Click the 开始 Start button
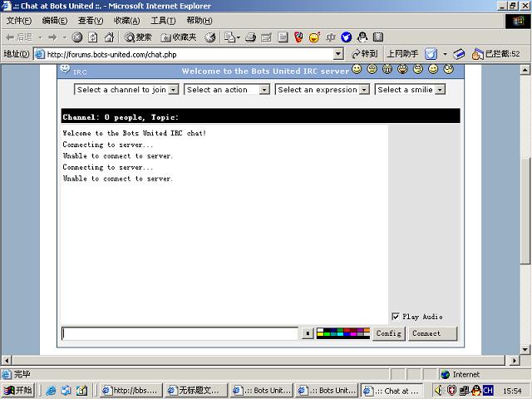This screenshot has height=399, width=532. pos(18,391)
